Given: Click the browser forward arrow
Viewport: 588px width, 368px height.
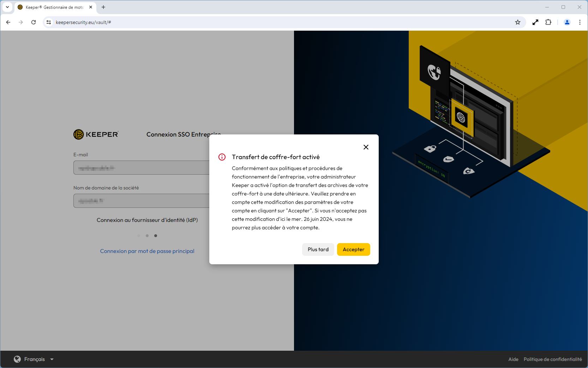Looking at the screenshot, I should pyautogui.click(x=21, y=22).
